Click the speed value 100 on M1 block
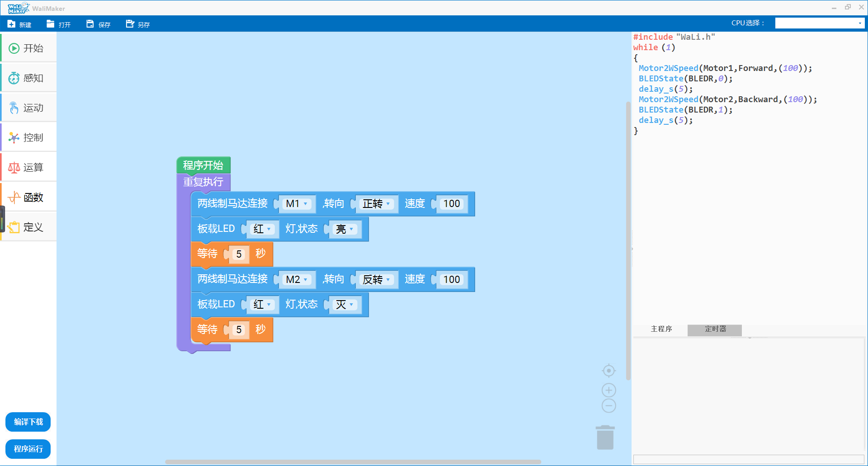The image size is (868, 466). tap(451, 204)
